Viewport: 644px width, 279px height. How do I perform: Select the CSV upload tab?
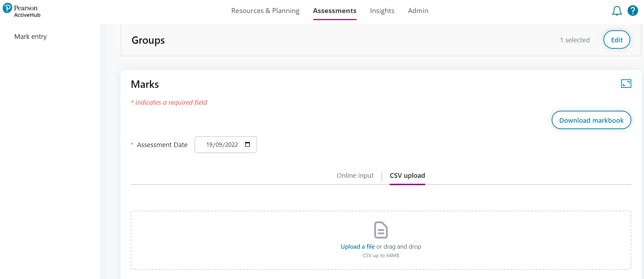(x=407, y=176)
